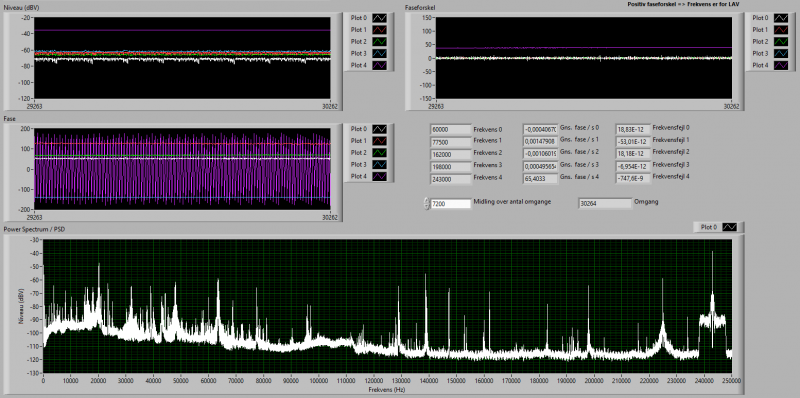800x398 pixels.
Task: Click Plot 0 line icon in Niveau legend
Action: click(380, 18)
